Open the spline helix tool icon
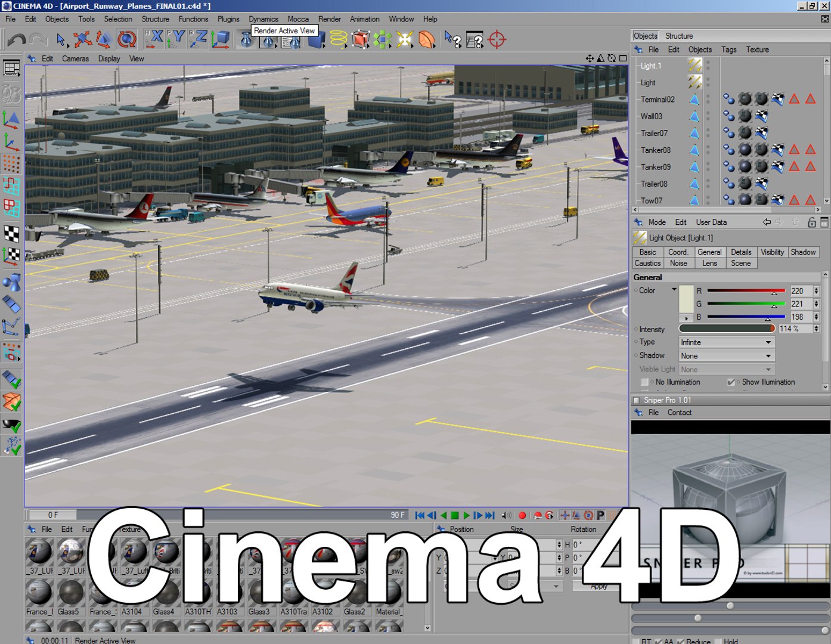Viewport: 831px width, 644px height. [x=339, y=40]
